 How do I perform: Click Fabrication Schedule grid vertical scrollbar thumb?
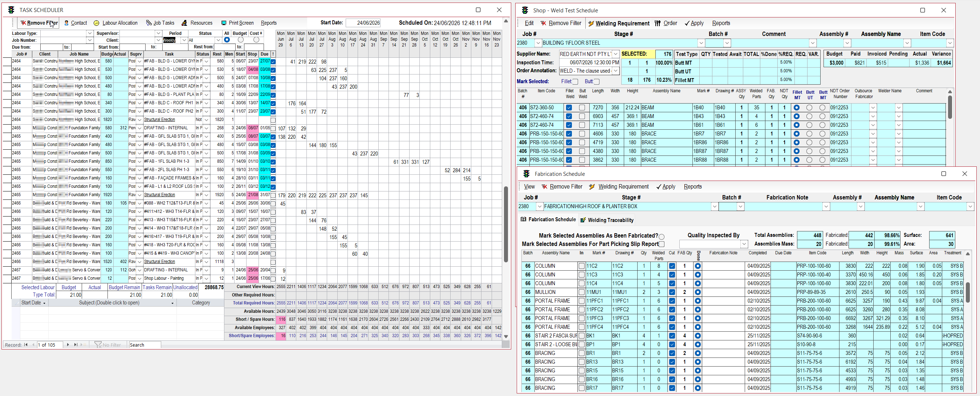[x=967, y=292]
